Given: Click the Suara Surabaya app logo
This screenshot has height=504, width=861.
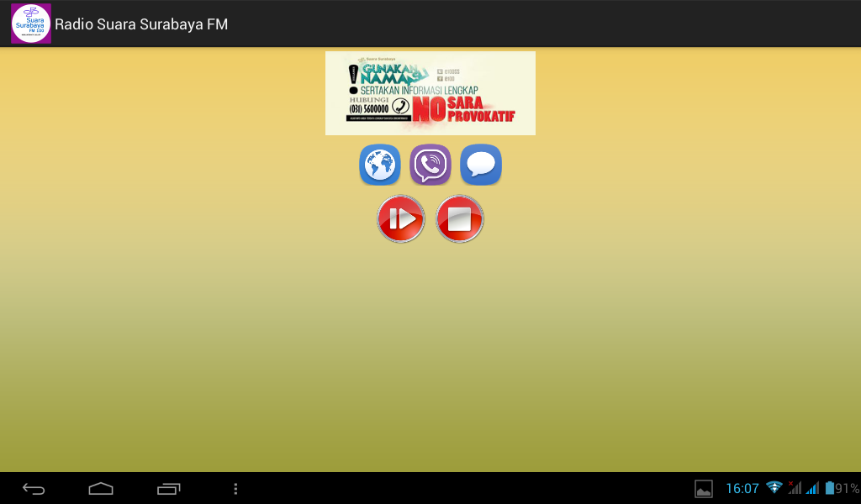Looking at the screenshot, I should point(31,24).
